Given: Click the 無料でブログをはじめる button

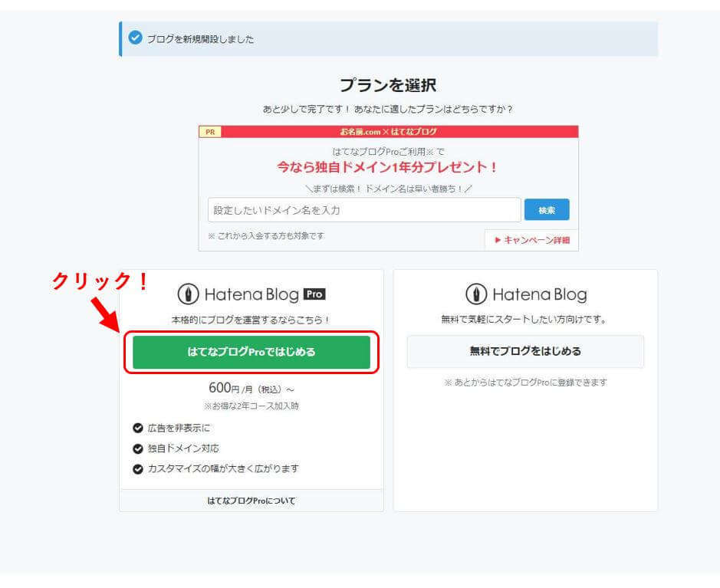Looking at the screenshot, I should (x=525, y=351).
